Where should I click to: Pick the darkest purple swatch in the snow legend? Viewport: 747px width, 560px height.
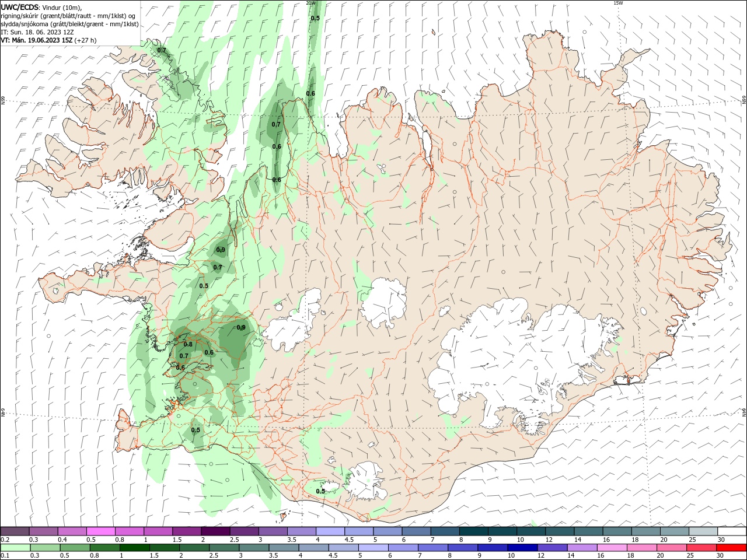coord(215,531)
